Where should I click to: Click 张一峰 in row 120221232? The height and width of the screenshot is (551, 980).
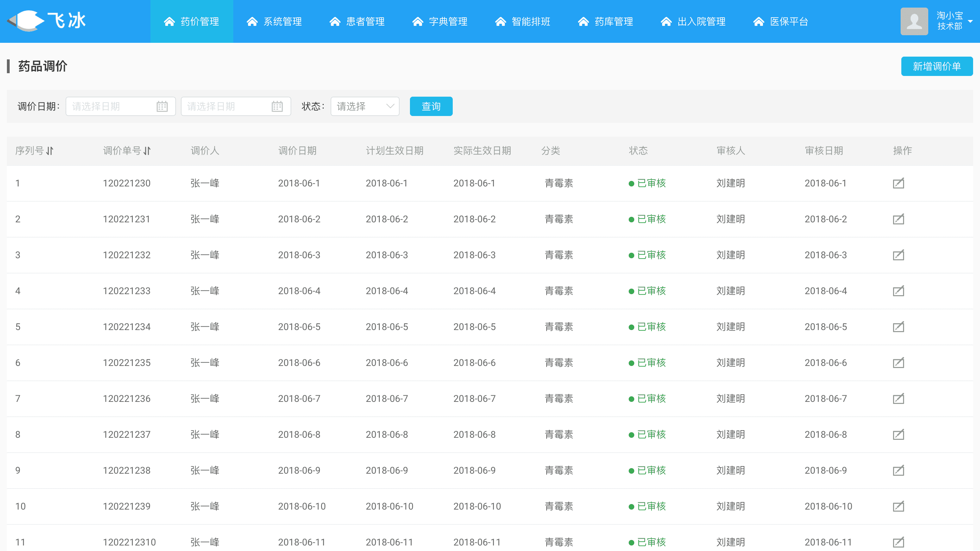(x=205, y=255)
